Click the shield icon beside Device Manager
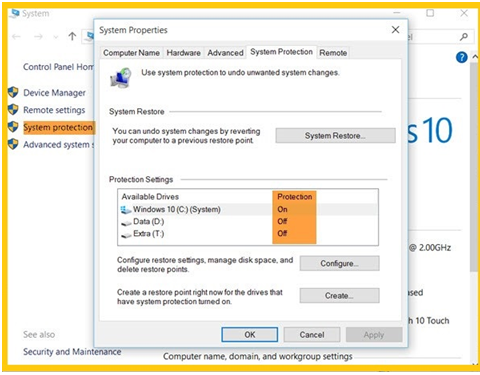 [x=13, y=92]
